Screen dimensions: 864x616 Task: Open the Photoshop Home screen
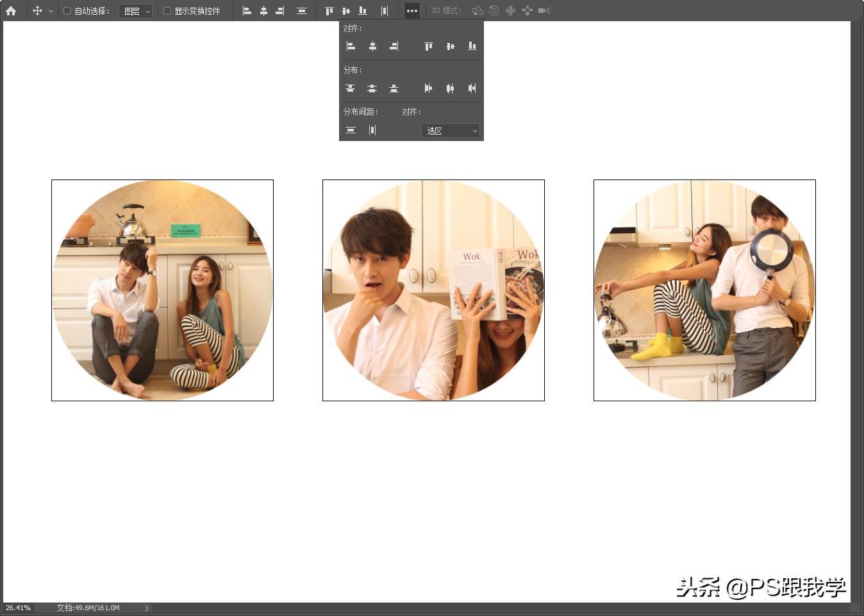[x=12, y=10]
